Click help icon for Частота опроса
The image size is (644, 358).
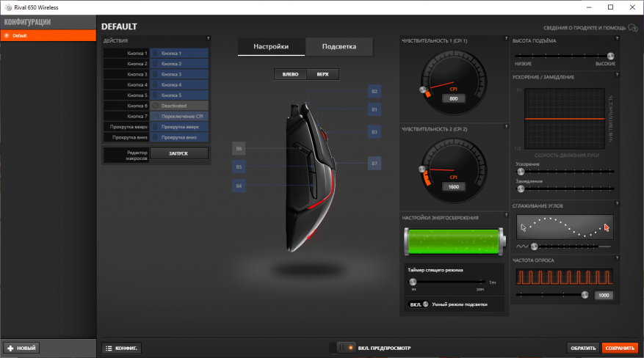(x=617, y=258)
